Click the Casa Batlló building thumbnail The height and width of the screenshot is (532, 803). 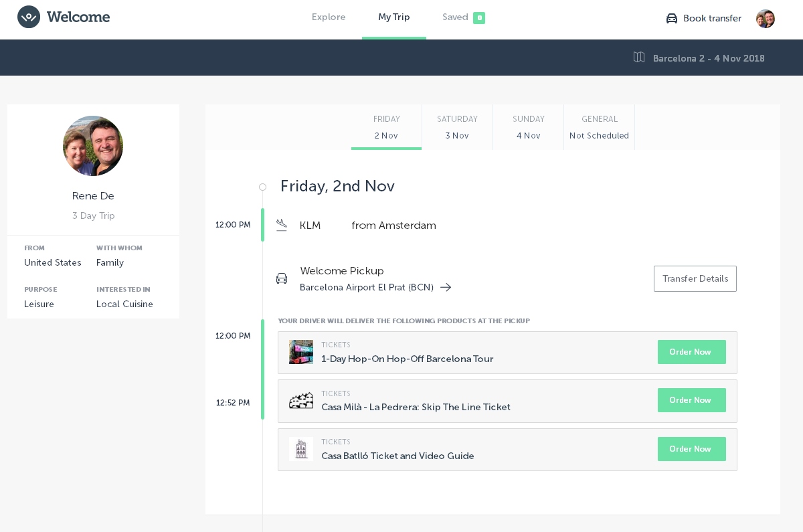pos(301,449)
